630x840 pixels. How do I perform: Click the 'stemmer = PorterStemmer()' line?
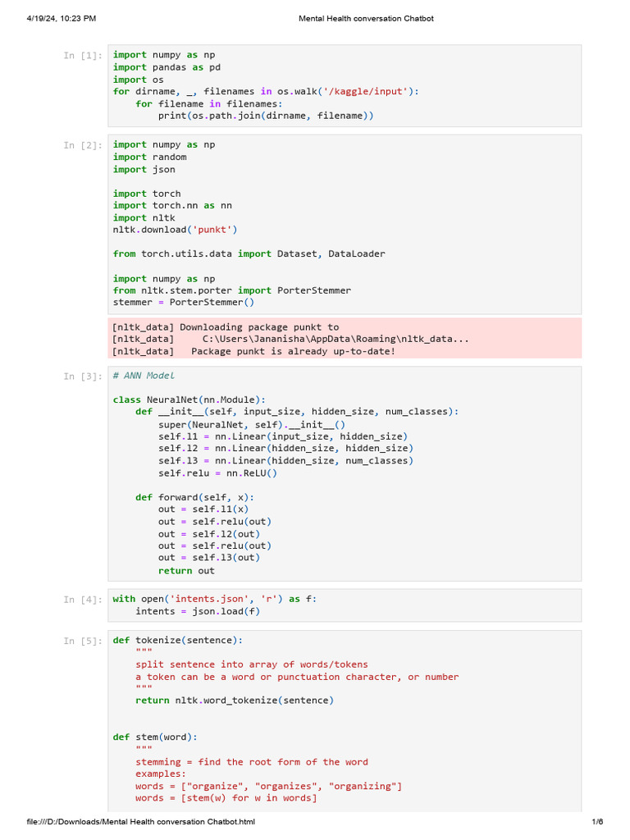click(x=184, y=303)
